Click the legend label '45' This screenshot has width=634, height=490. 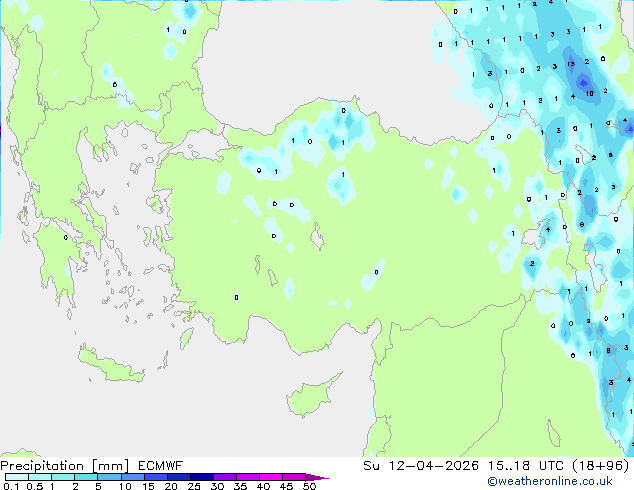tap(286, 486)
